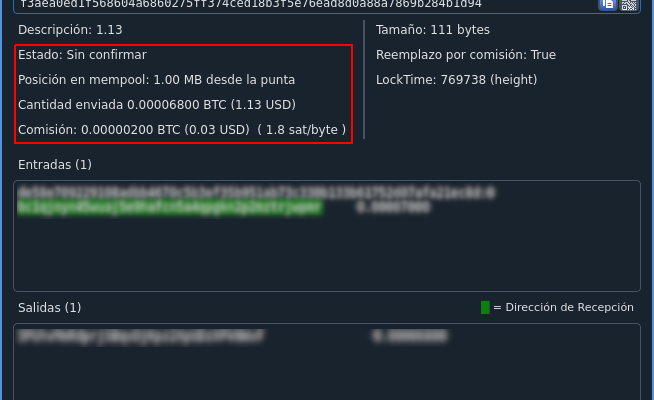Click the blurred output address
Image resolution: width=654 pixels, height=400 pixels.
tap(141, 336)
